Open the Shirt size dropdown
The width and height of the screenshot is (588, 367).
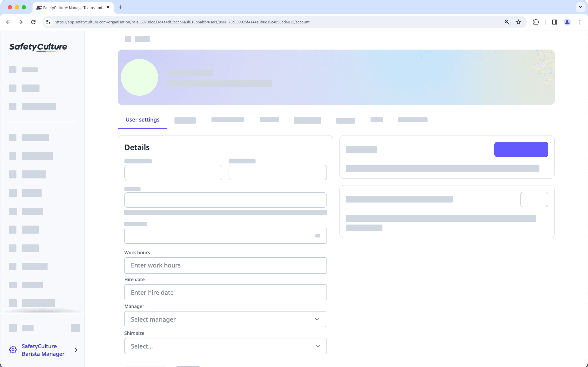[225, 346]
